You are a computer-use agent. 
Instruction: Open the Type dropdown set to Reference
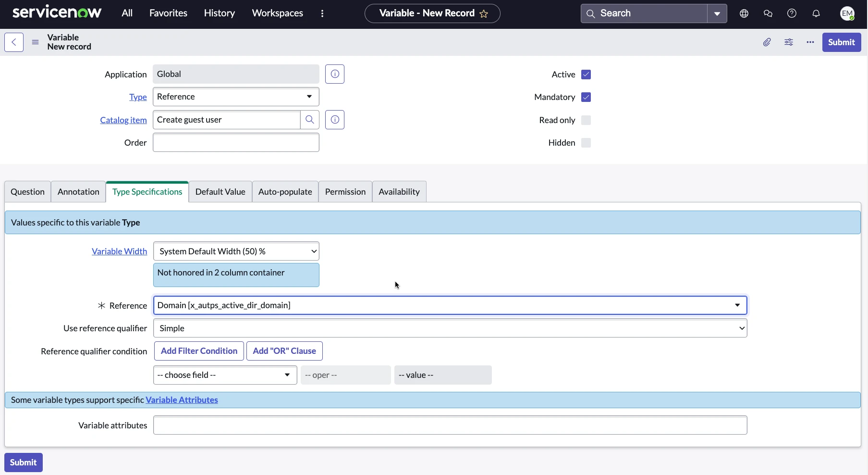236,97
